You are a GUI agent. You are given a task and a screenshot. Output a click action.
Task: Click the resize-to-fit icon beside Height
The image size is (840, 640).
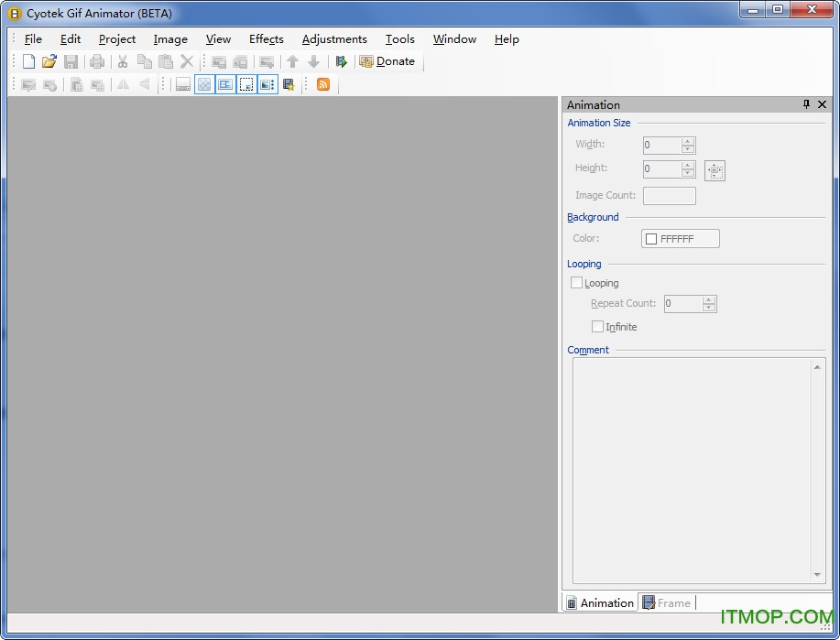click(x=715, y=170)
